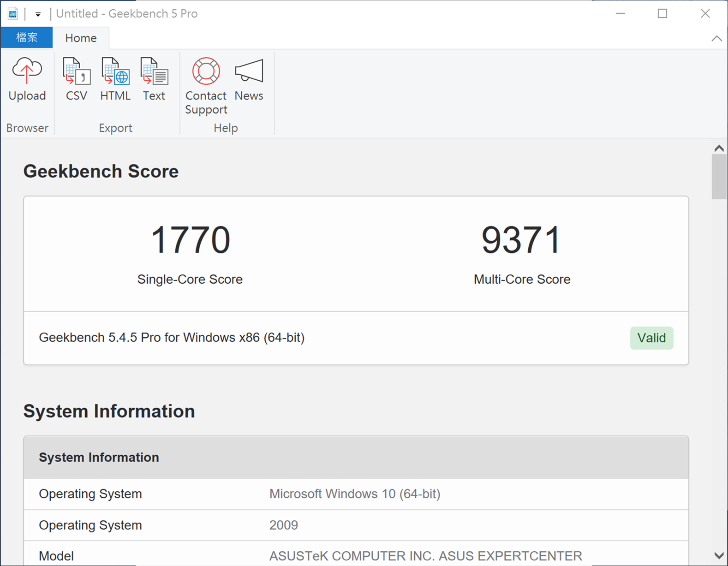Click the vertical scrollbar thumb
The width and height of the screenshot is (728, 566).
point(719,176)
